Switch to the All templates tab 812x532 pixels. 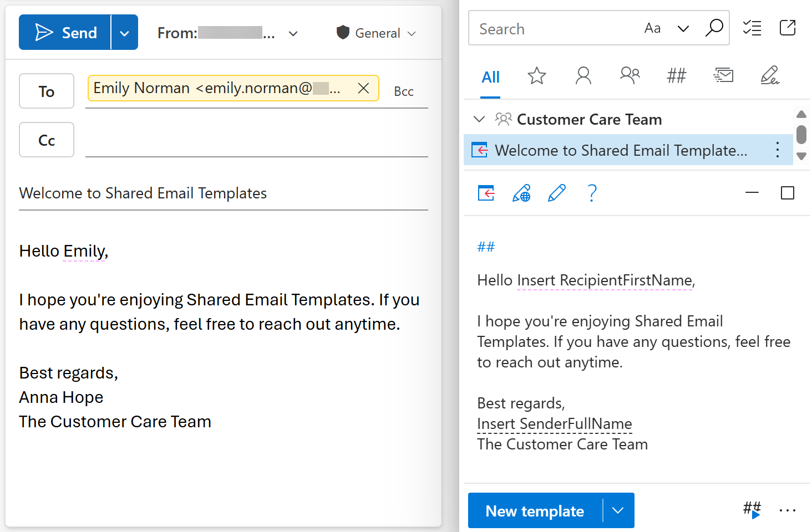pos(490,77)
